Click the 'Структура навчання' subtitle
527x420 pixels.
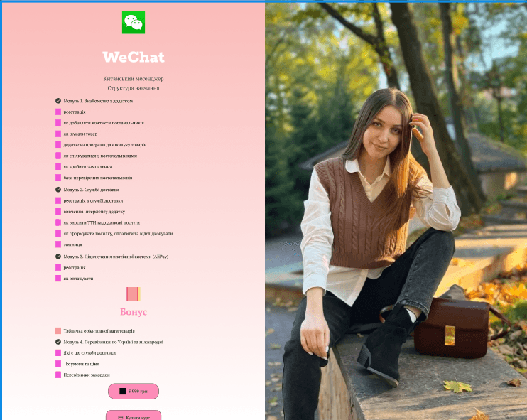tap(134, 88)
